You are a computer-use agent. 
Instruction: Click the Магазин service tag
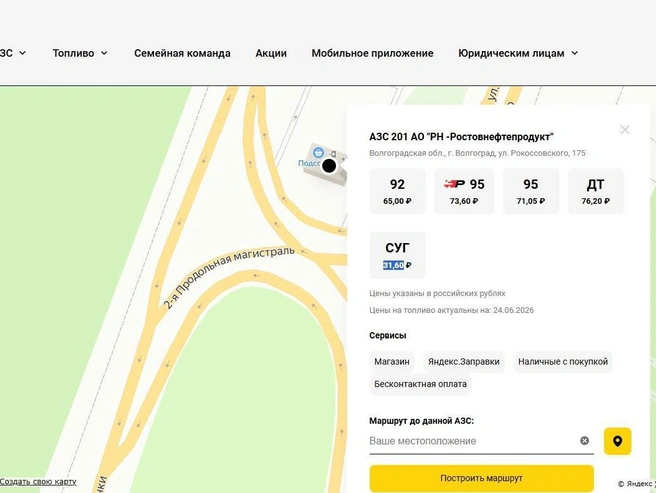click(392, 362)
